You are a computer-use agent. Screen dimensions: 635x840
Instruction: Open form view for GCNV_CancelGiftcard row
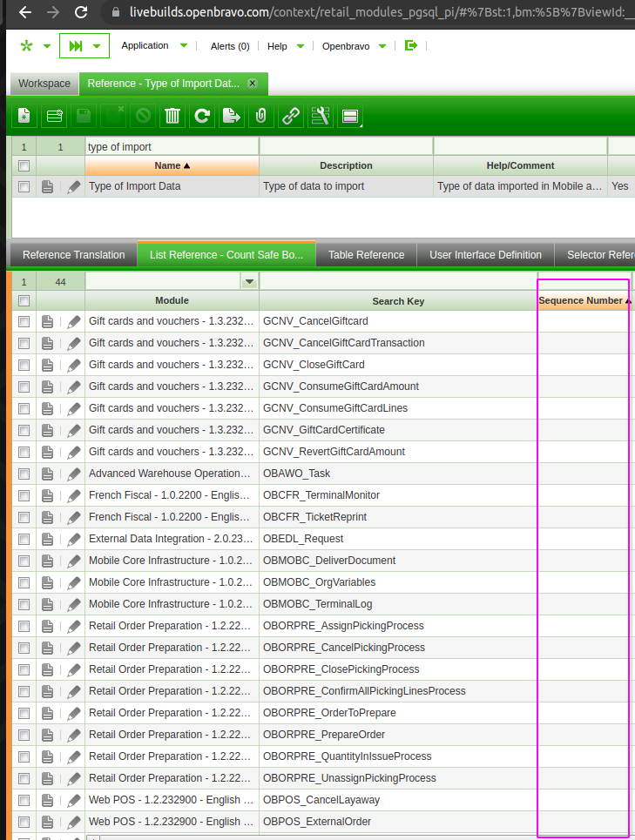click(x=48, y=321)
